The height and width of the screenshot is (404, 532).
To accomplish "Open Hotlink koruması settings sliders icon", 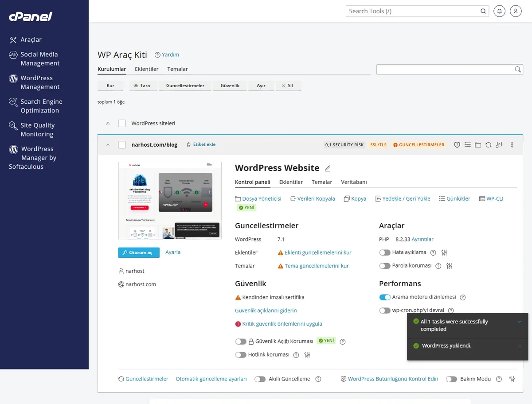I will (307, 355).
